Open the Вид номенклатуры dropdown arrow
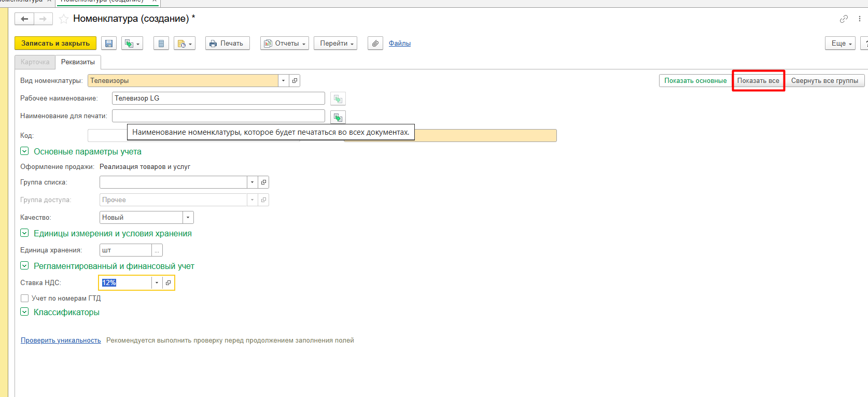The width and height of the screenshot is (868, 397). click(283, 81)
